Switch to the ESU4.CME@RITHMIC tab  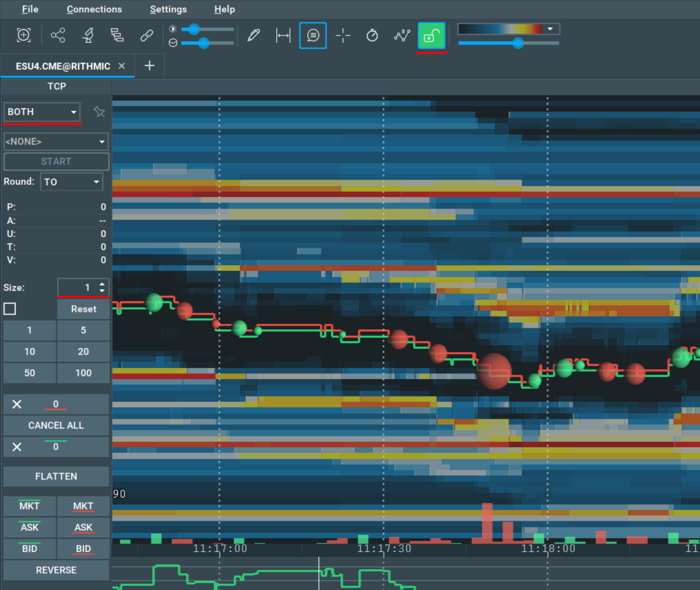pyautogui.click(x=63, y=66)
